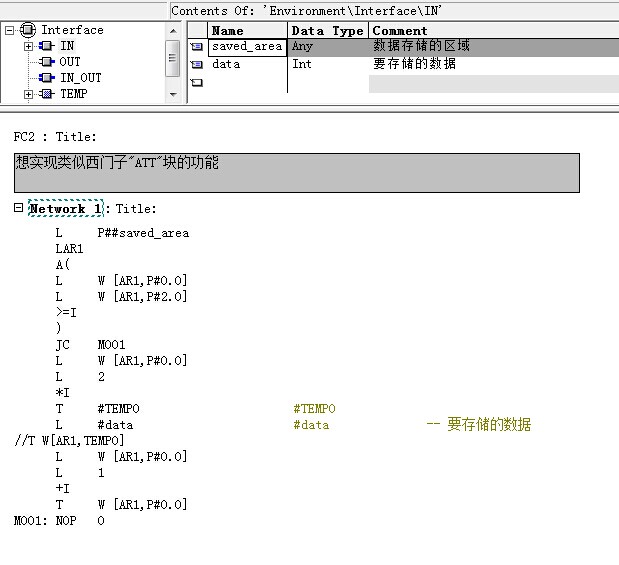Select the saved_area row icon
This screenshot has width=619, height=565.
coord(197,47)
